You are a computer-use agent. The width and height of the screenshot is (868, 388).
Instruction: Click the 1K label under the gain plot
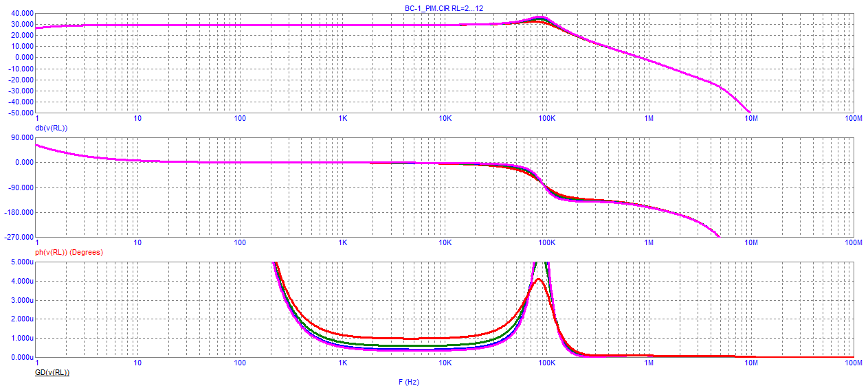342,119
